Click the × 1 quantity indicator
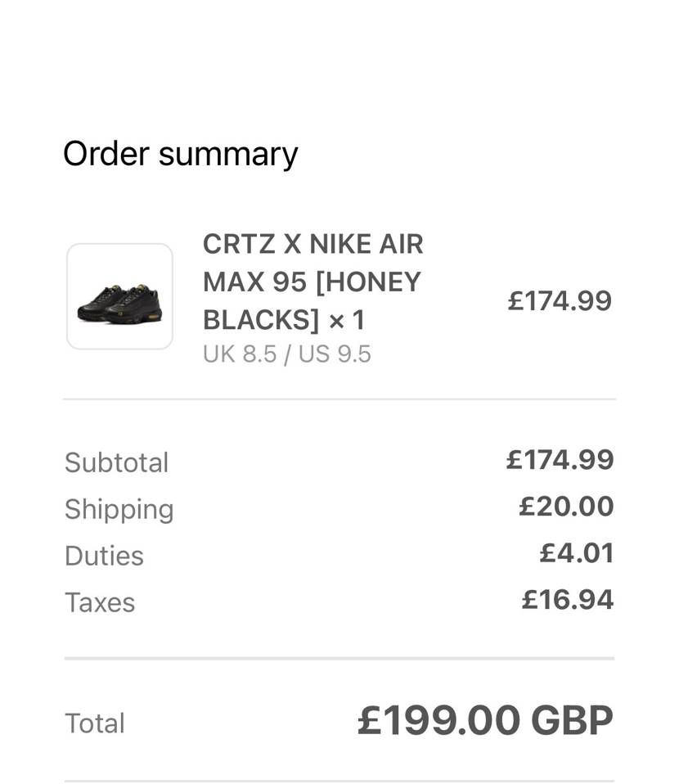This screenshot has width=679, height=784. click(347, 320)
